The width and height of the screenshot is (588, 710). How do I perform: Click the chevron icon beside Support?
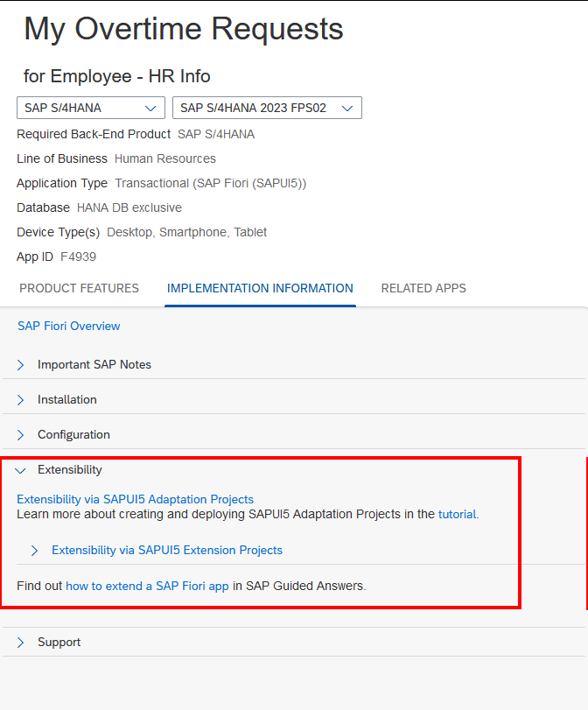[21, 643]
